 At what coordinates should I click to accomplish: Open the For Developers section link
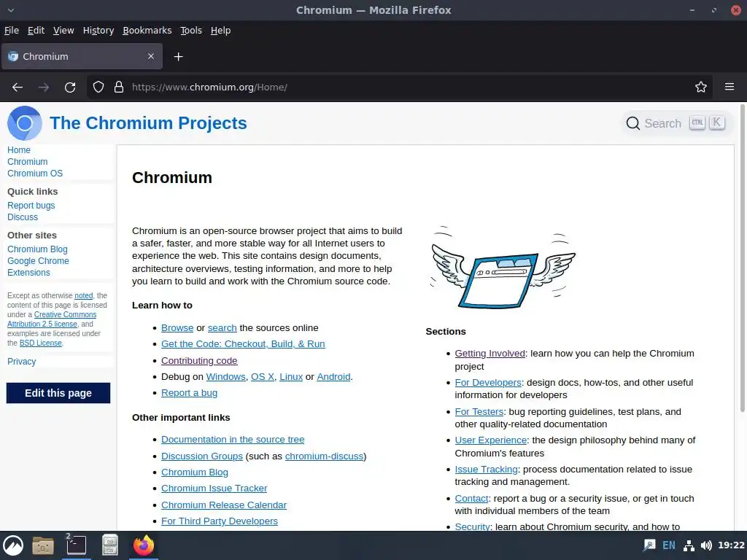point(488,382)
